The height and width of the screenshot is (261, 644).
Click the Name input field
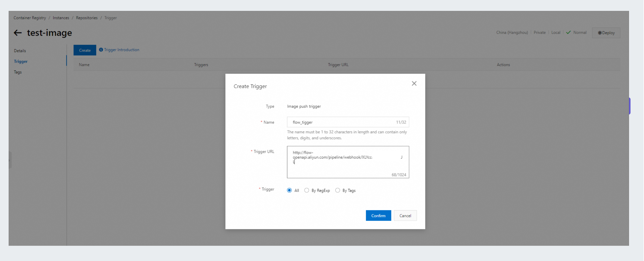pos(348,122)
